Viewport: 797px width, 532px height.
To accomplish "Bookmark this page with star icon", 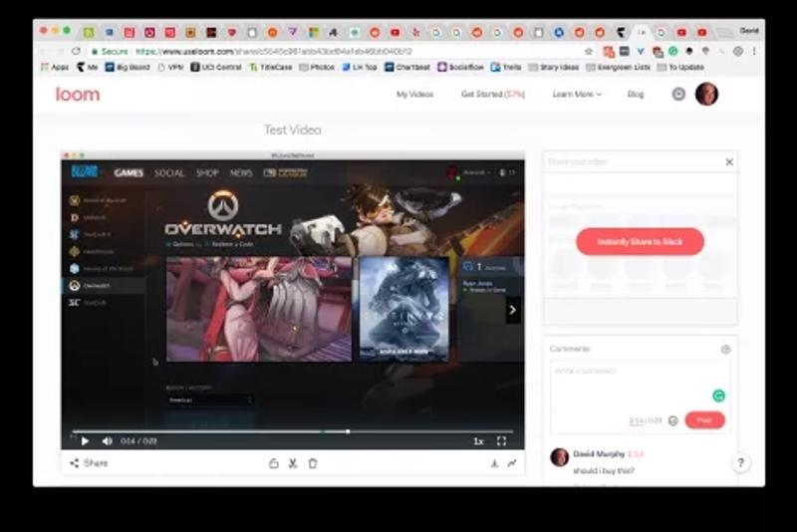I will 589,52.
